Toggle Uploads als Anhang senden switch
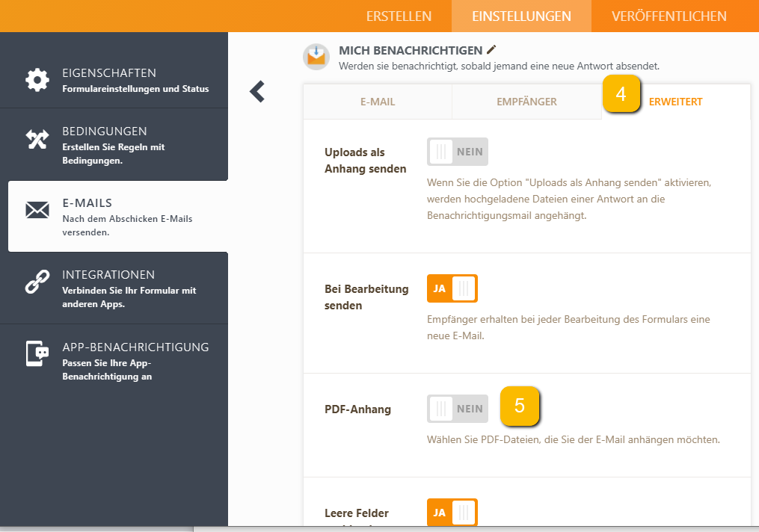759x532 pixels. click(x=458, y=152)
